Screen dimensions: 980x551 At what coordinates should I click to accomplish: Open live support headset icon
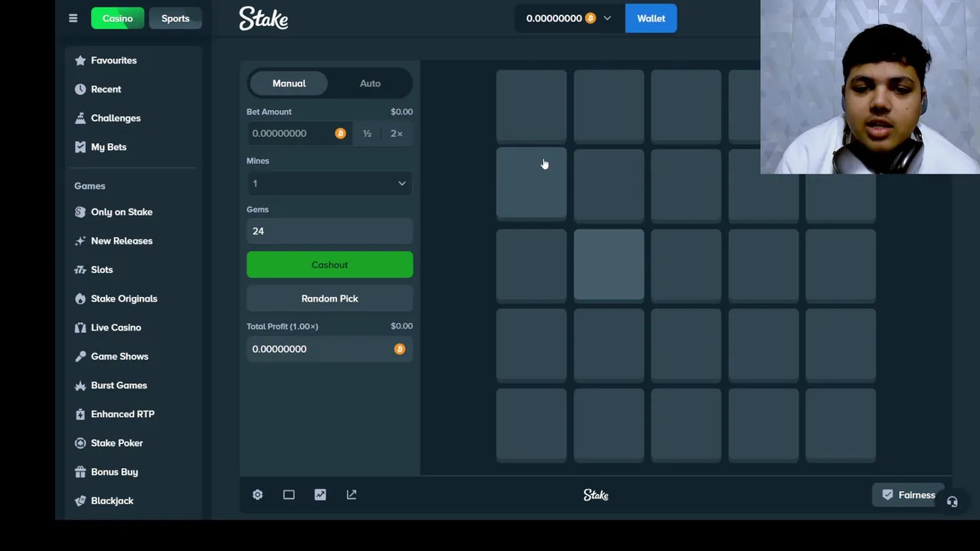coord(952,502)
